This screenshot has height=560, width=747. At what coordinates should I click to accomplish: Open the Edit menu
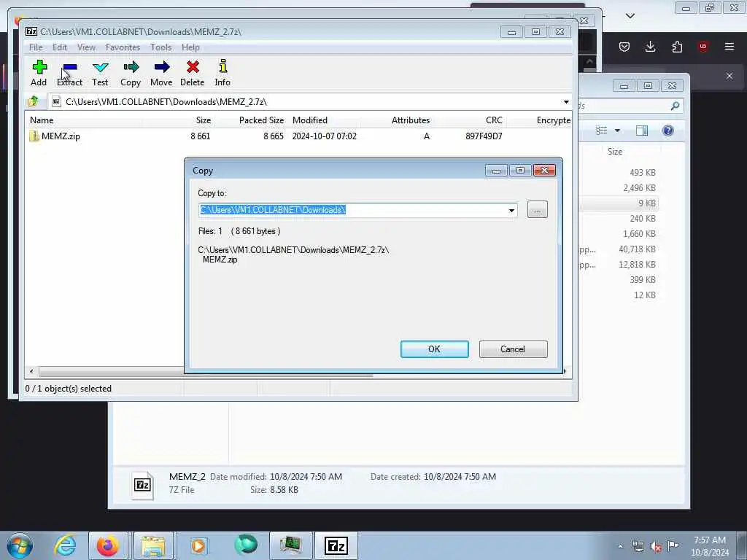[60, 47]
